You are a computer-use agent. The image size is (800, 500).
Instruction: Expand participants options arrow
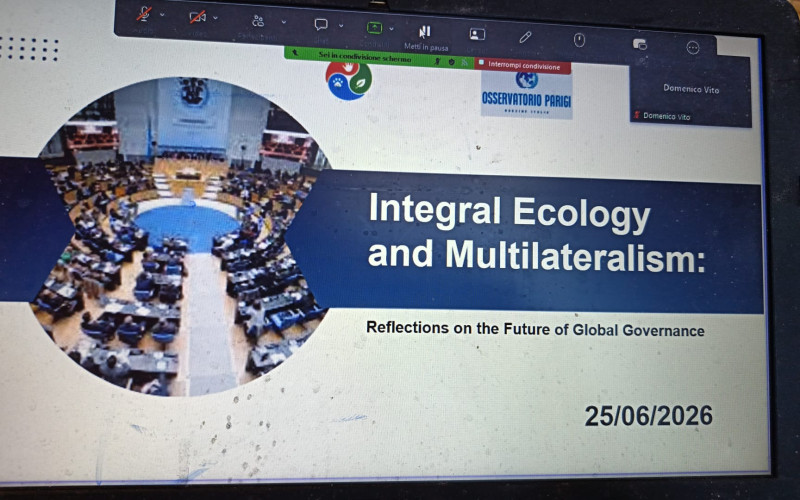point(284,22)
